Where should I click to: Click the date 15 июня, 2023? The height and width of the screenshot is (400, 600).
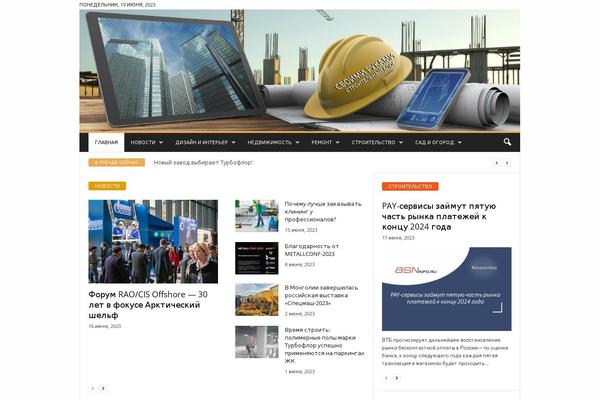301,230
